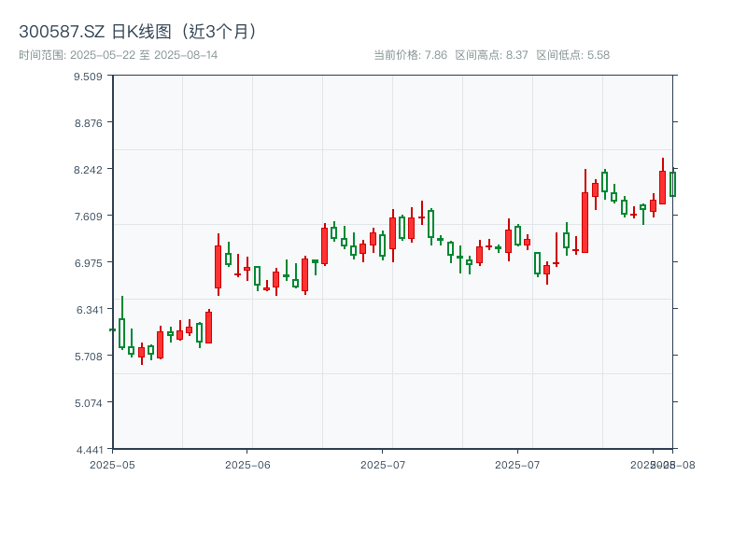Select the last hollow green candlestick at far right

[x=672, y=184]
